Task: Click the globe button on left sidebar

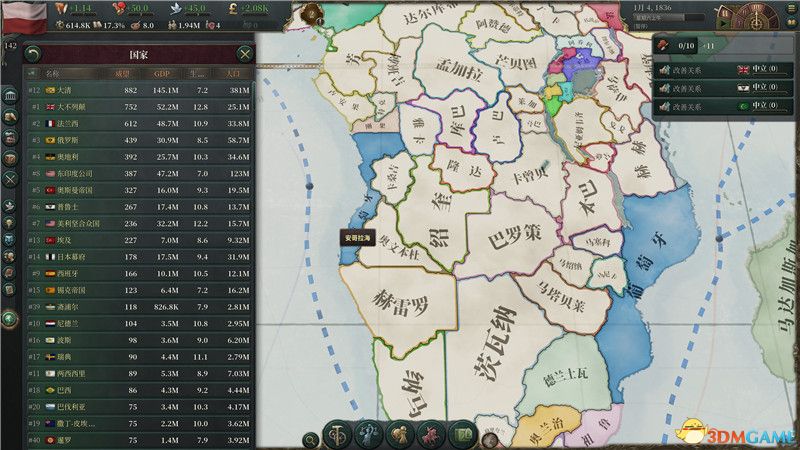Action: click(10, 319)
